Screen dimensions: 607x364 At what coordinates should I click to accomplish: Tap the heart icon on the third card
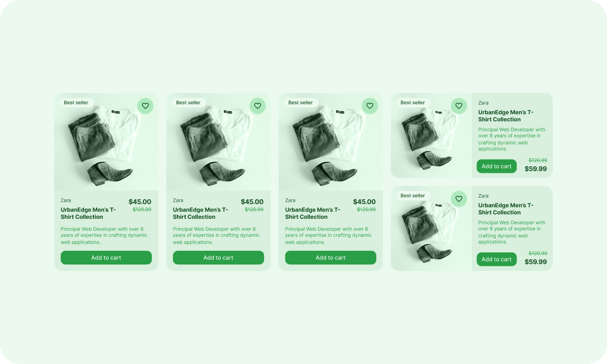(370, 106)
